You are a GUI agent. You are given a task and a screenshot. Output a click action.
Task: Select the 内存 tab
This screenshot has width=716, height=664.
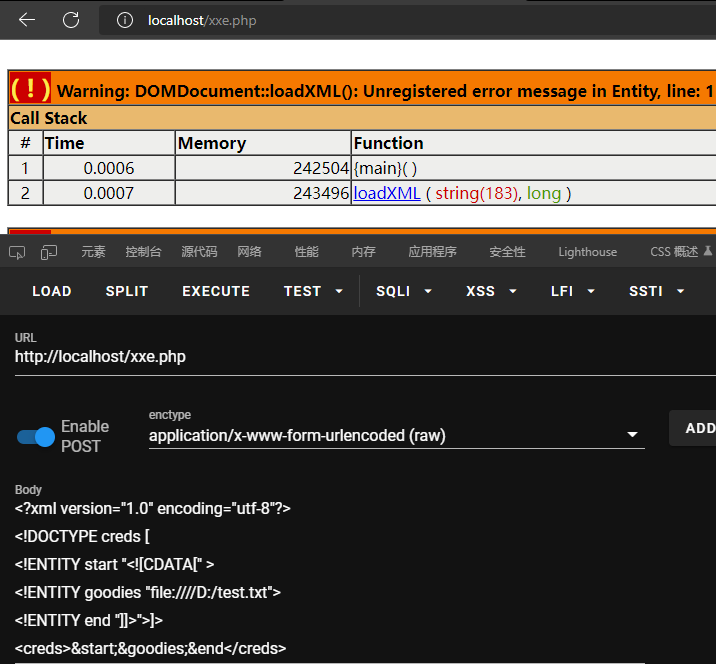tap(363, 252)
